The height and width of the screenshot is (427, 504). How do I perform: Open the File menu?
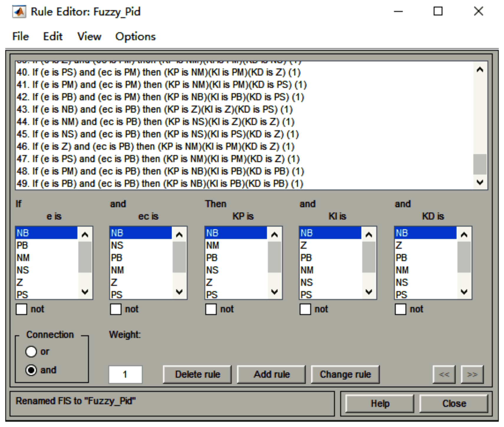point(20,36)
